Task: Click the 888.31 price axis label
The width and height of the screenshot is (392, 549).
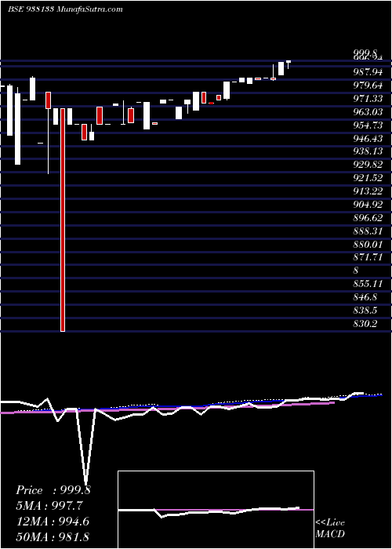Action: click(x=368, y=231)
